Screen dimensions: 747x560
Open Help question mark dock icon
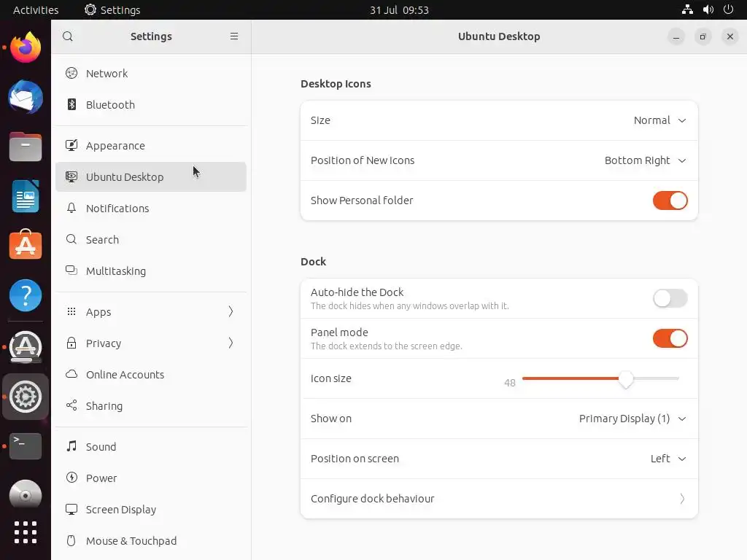pyautogui.click(x=26, y=295)
